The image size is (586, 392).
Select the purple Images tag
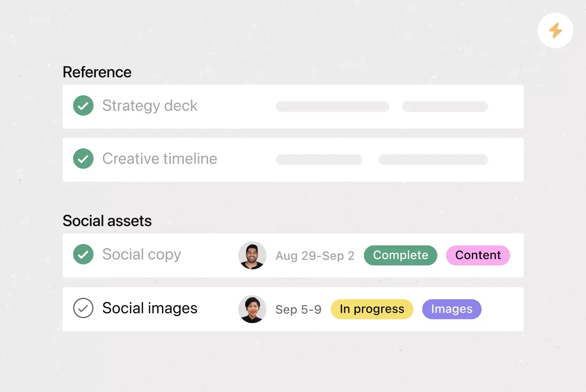[x=452, y=309]
